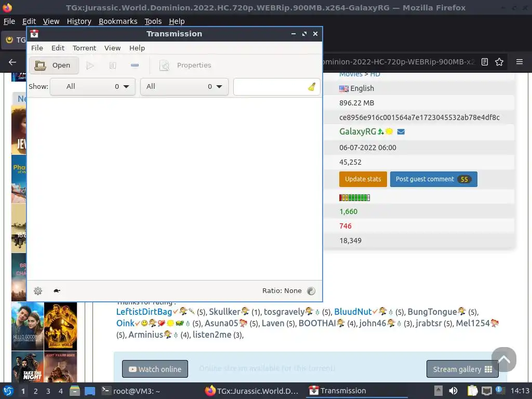Click the scroll-to-top arrow circle
The width and height of the screenshot is (532, 399).
pyautogui.click(x=504, y=360)
